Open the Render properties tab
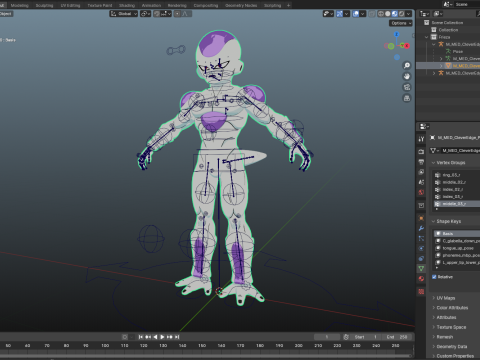This screenshot has height=360, width=480. [421, 152]
